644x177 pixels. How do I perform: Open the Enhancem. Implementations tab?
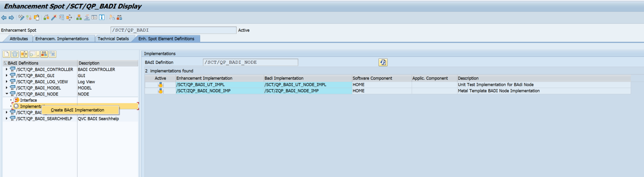[62, 39]
